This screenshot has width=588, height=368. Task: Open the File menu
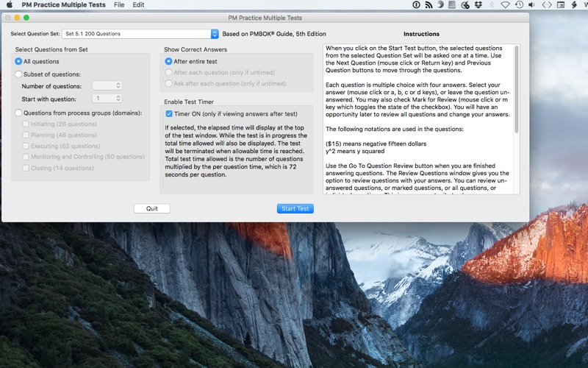pyautogui.click(x=119, y=4)
